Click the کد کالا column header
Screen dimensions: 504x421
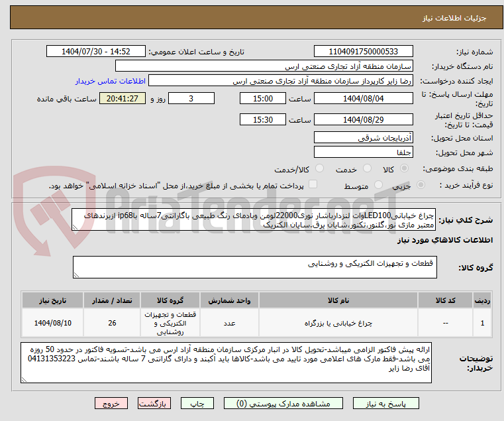click(445, 300)
